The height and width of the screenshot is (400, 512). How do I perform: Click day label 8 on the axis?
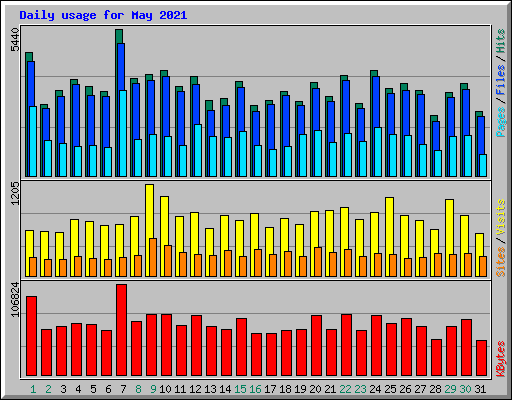(138, 389)
